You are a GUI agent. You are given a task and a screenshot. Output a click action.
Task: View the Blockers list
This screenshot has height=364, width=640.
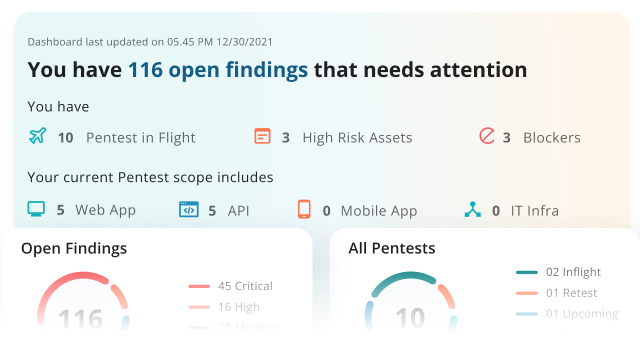click(x=552, y=138)
